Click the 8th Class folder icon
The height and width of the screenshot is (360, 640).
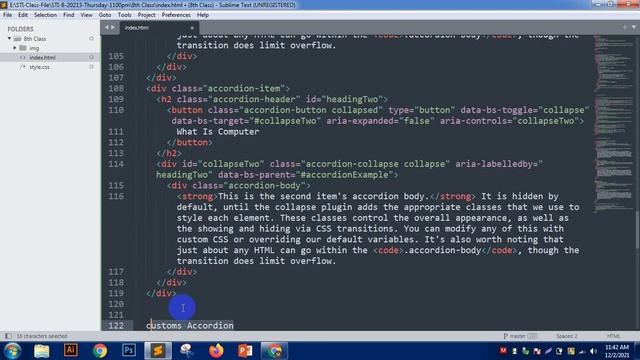tap(17, 39)
